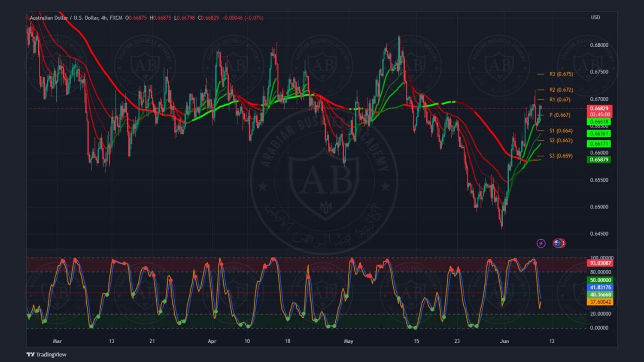Image resolution: width=644 pixels, height=362 pixels.
Task: Click the P (0.667) pivot point label
Action: click(559, 115)
